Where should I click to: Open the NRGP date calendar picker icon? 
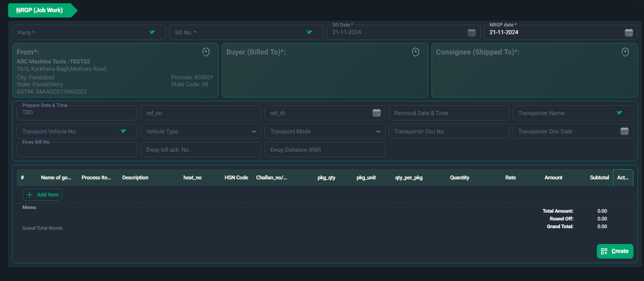click(628, 32)
